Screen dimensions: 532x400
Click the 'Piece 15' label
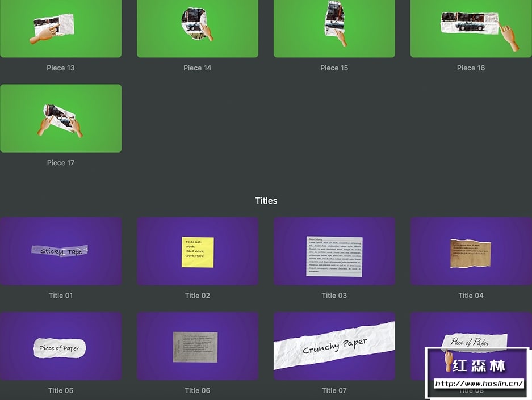point(334,68)
